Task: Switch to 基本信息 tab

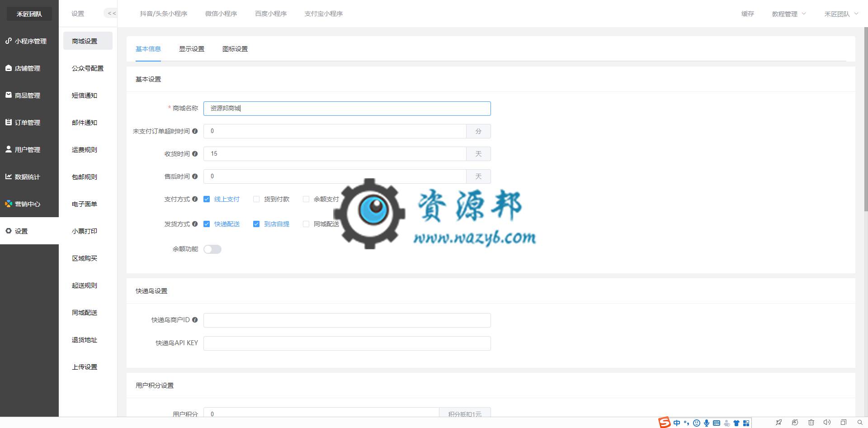Action: coord(148,49)
